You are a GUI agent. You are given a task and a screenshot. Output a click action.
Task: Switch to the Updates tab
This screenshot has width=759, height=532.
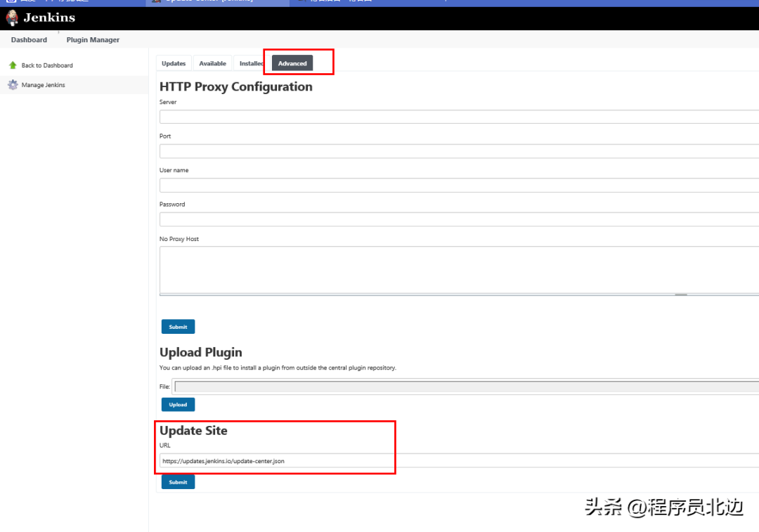click(x=174, y=63)
